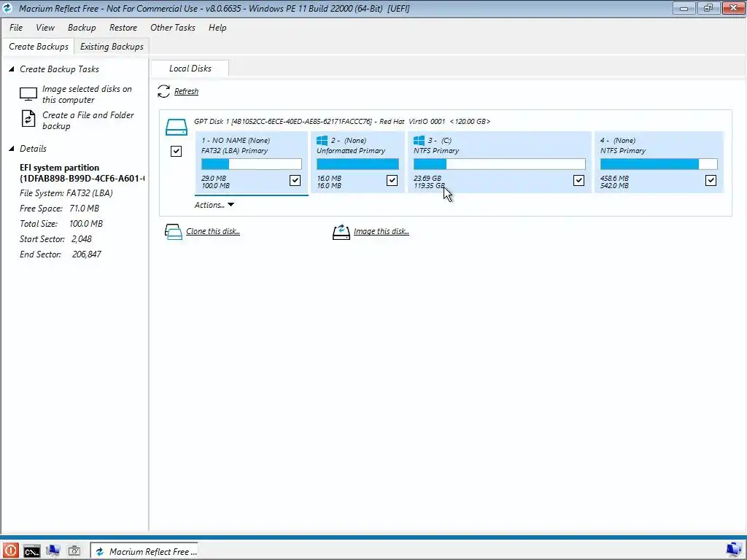Select the Create Backups tab
747x560 pixels.
click(x=38, y=47)
